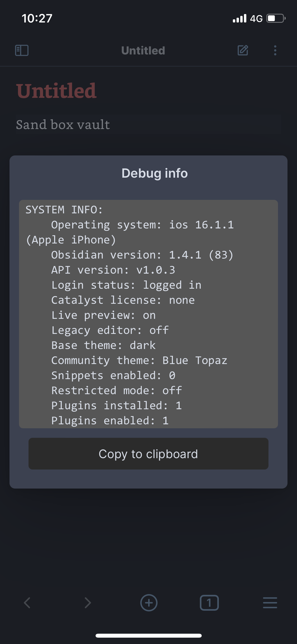The image size is (297, 644).
Task: Open the Debug info dialog title
Action: 154,173
